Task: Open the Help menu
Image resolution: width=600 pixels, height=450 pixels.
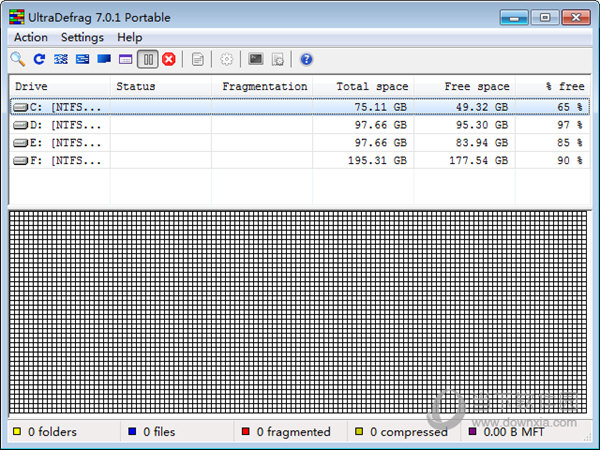Action: pos(130,38)
